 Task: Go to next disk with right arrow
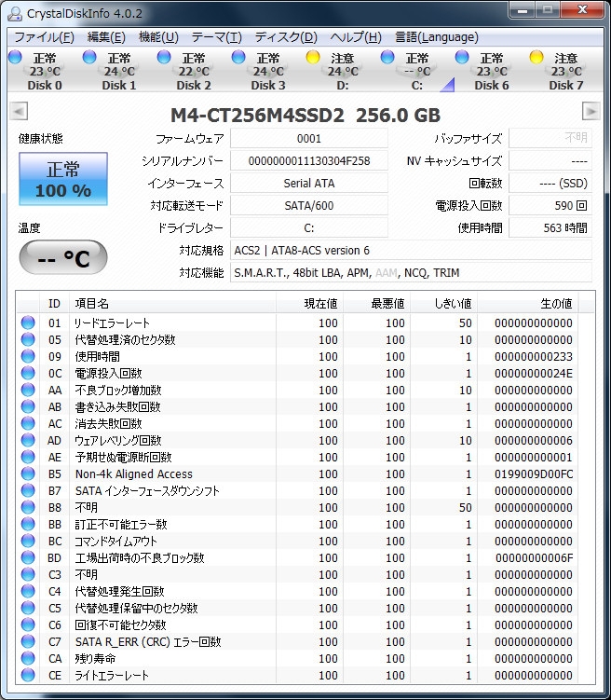pos(591,111)
